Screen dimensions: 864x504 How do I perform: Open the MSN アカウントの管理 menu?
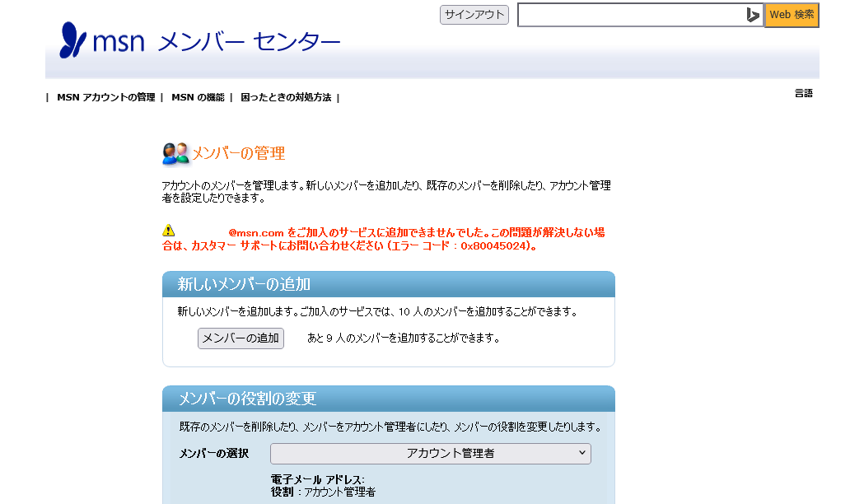[105, 97]
